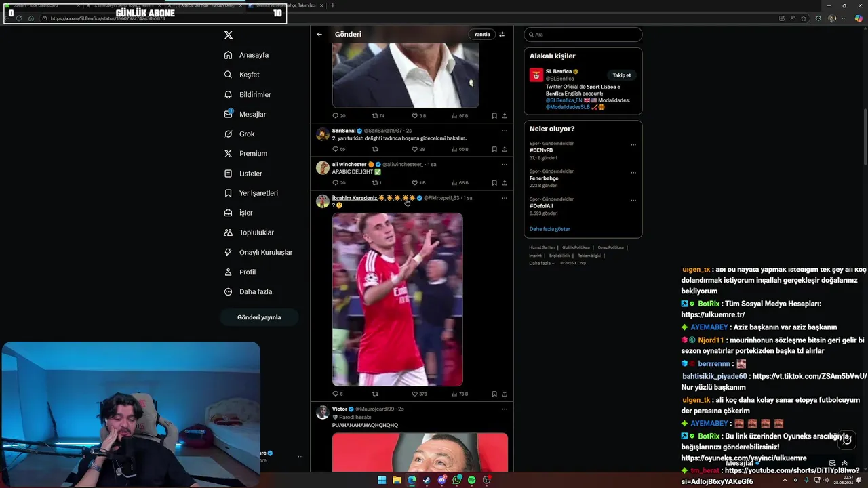The image size is (868, 488).
Task: Open Listeler in the left sidebar
Action: [243, 173]
